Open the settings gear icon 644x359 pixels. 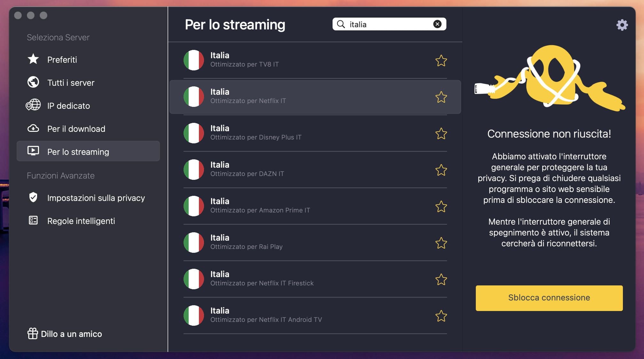click(622, 25)
